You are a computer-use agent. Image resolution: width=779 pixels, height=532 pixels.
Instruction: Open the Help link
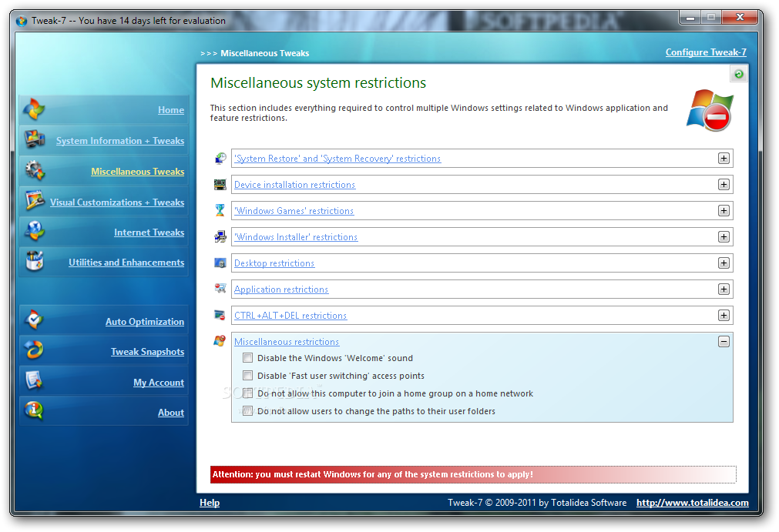pos(210,503)
